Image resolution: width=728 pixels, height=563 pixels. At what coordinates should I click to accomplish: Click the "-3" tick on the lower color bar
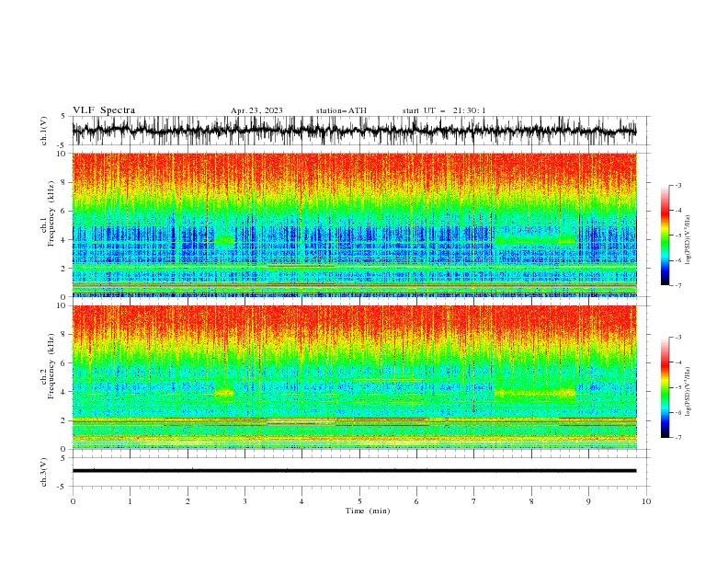[677, 338]
